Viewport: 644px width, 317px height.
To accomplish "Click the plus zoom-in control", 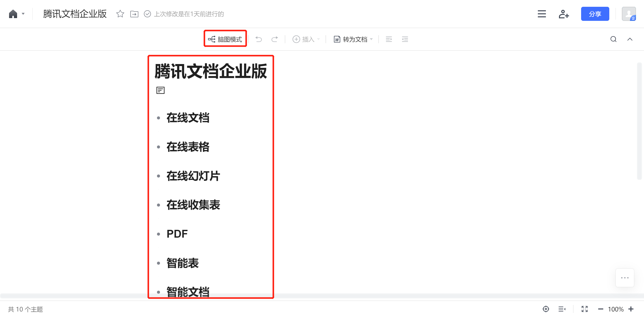I will pos(631,309).
